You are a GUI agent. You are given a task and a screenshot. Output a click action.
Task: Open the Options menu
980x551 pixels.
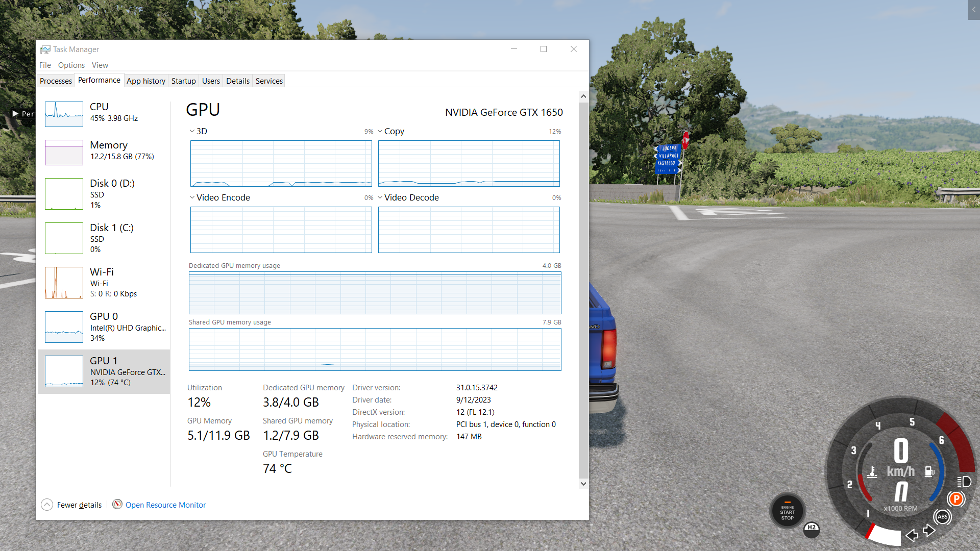point(71,65)
